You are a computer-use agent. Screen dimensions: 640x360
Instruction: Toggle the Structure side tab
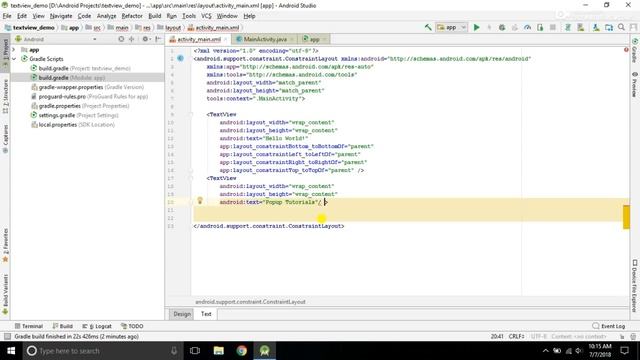pyautogui.click(x=5, y=96)
